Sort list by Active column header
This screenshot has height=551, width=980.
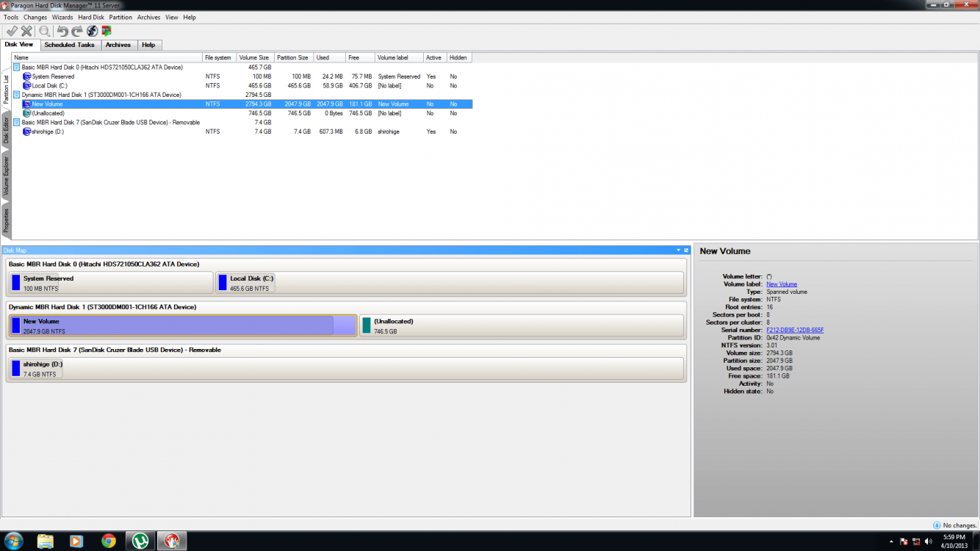435,57
